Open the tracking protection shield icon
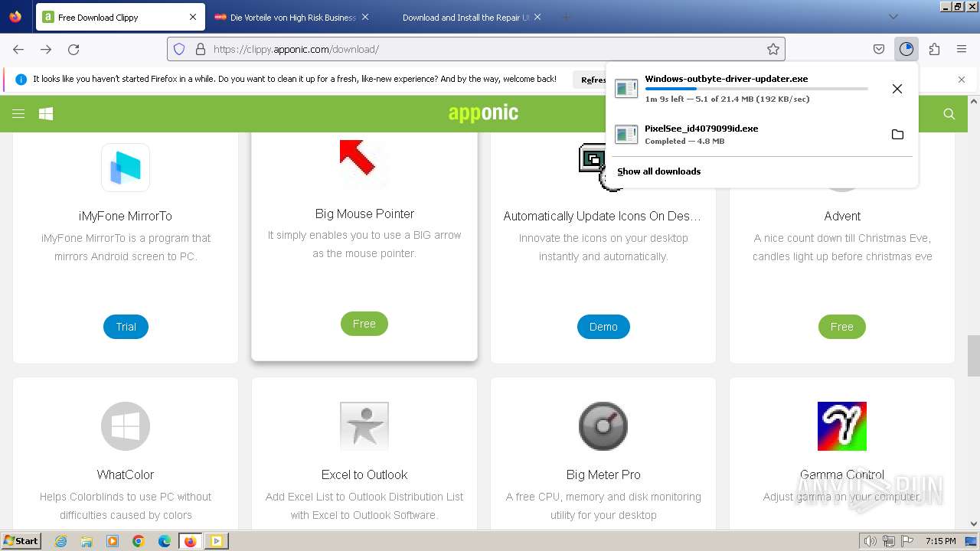 click(179, 49)
